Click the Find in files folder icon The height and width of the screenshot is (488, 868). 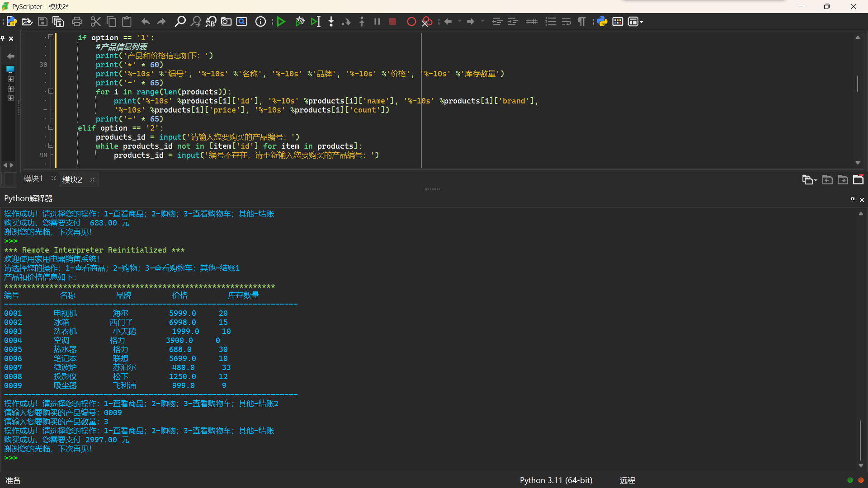tap(226, 22)
